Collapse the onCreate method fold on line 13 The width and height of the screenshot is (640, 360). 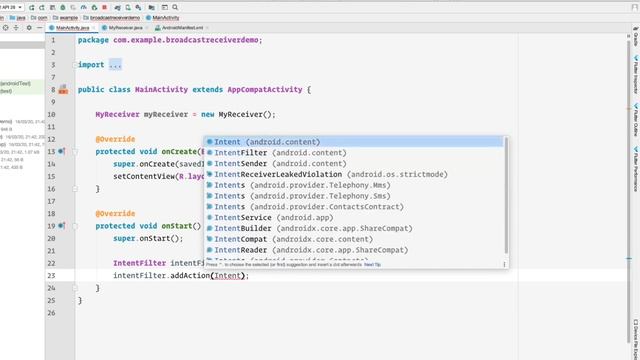[x=75, y=151]
